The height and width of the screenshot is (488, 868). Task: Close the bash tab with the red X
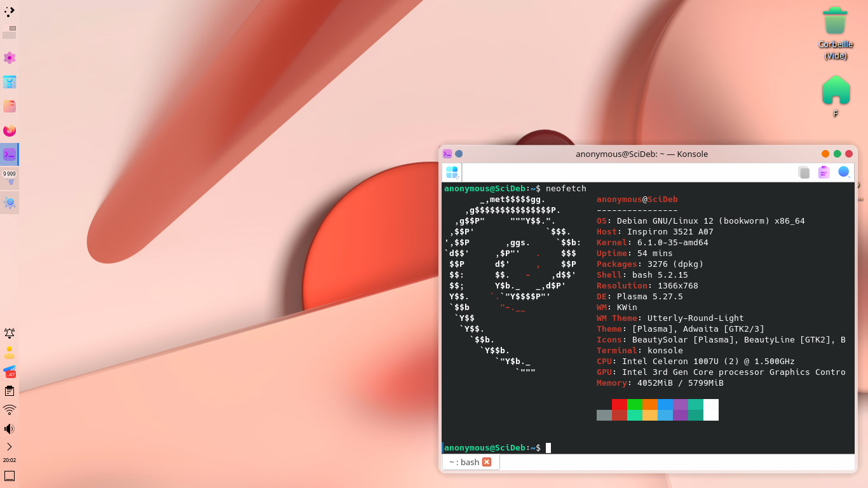pos(487,462)
